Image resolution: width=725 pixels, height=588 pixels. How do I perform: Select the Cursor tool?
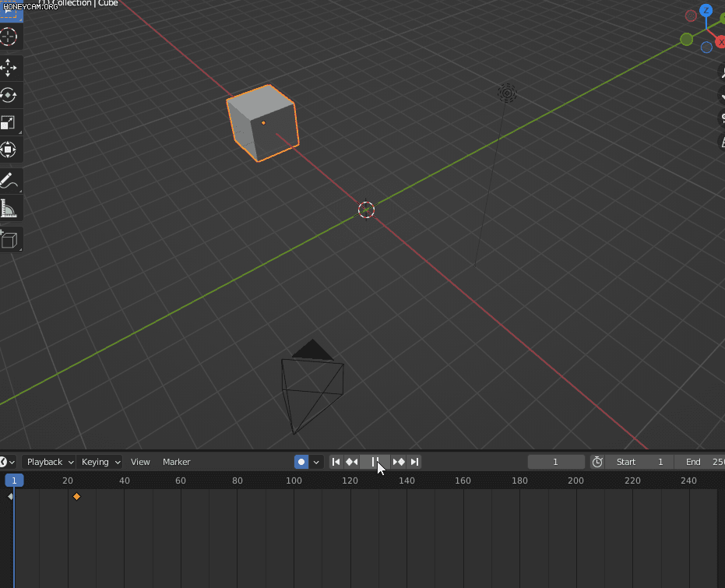pyautogui.click(x=9, y=37)
